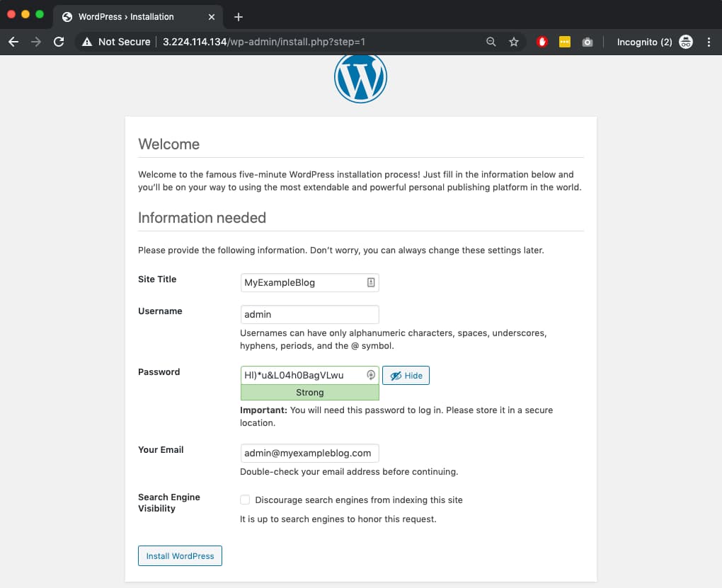Close the WordPress Installation tab
722x588 pixels.
point(212,17)
